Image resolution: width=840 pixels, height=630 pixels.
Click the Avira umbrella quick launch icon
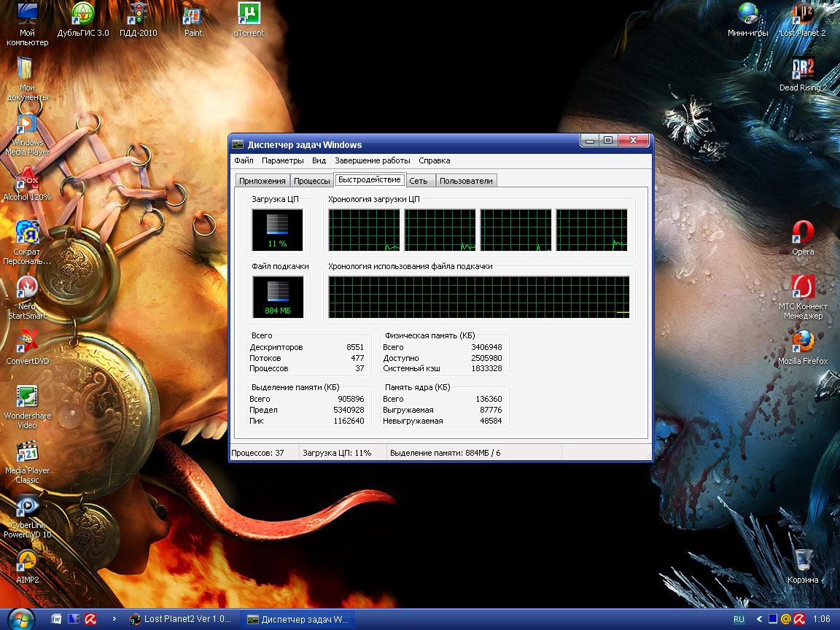coord(90,619)
